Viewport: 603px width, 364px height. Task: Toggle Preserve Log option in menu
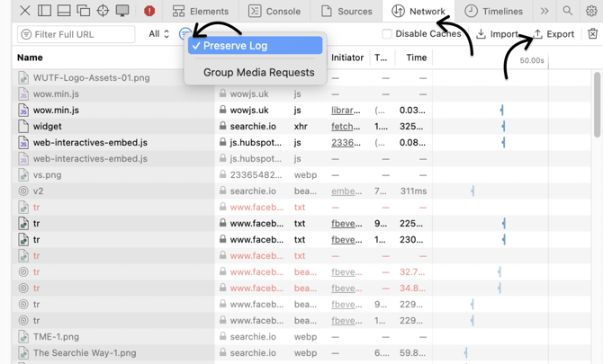(x=255, y=45)
